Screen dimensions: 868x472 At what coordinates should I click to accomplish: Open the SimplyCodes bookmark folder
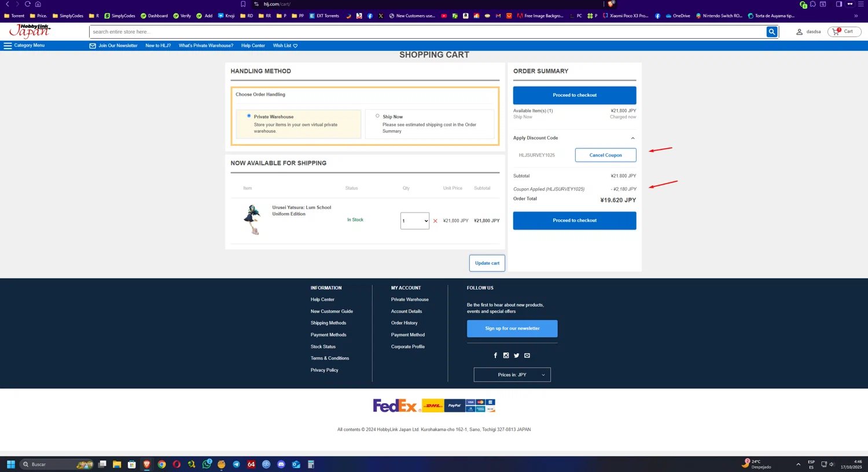coord(68,16)
